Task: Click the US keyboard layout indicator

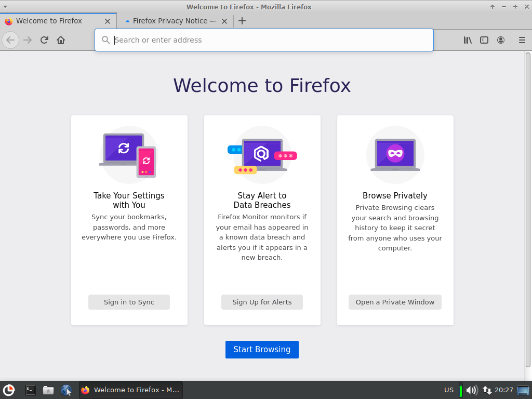Action: [x=448, y=390]
